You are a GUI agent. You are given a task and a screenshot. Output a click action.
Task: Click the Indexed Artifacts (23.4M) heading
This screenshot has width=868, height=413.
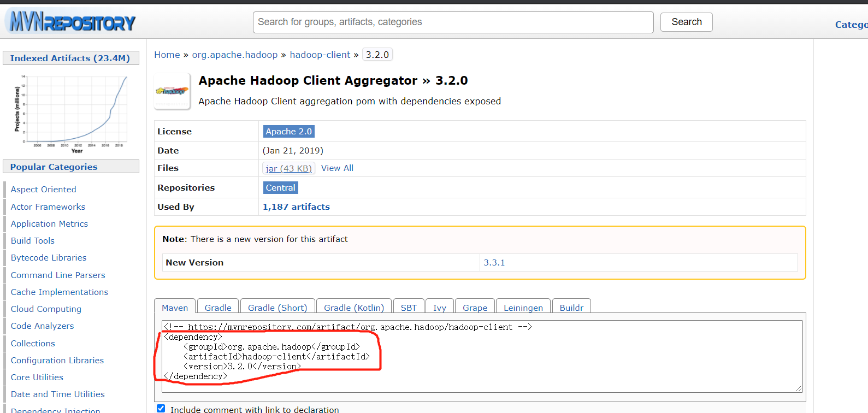(70, 58)
